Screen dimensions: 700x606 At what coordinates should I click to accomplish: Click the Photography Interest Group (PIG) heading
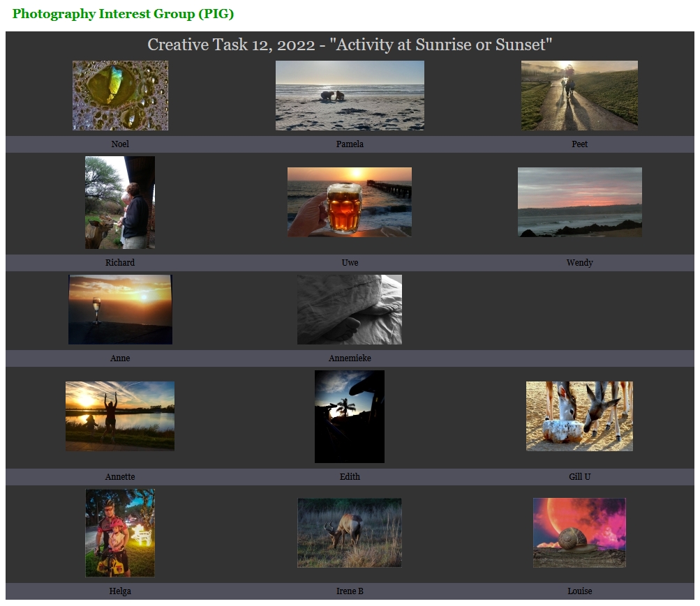pos(124,14)
